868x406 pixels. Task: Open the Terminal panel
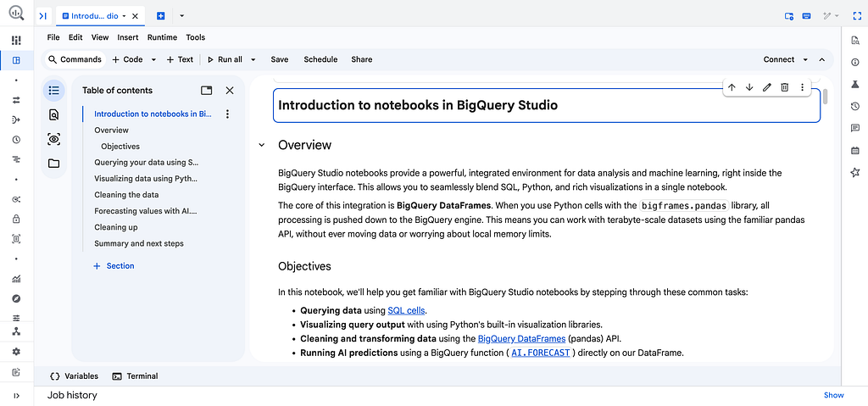[135, 376]
